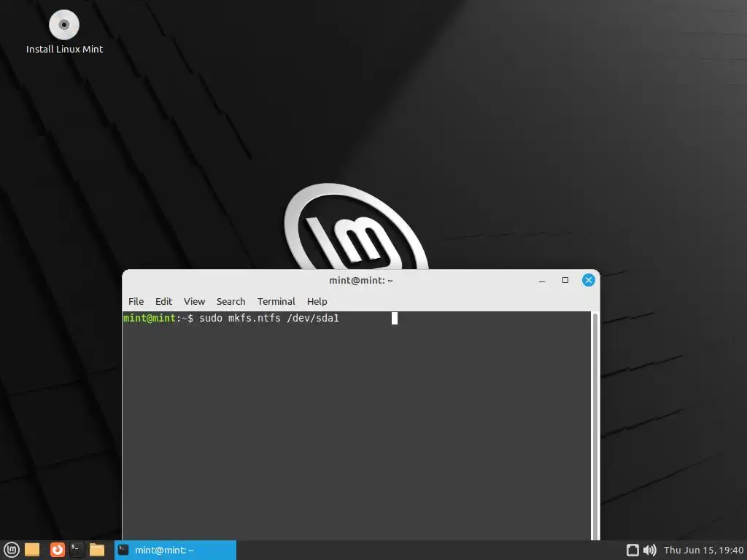This screenshot has width=747, height=560.
Task: Maximize the mint@mint terminal window
Action: tap(565, 280)
